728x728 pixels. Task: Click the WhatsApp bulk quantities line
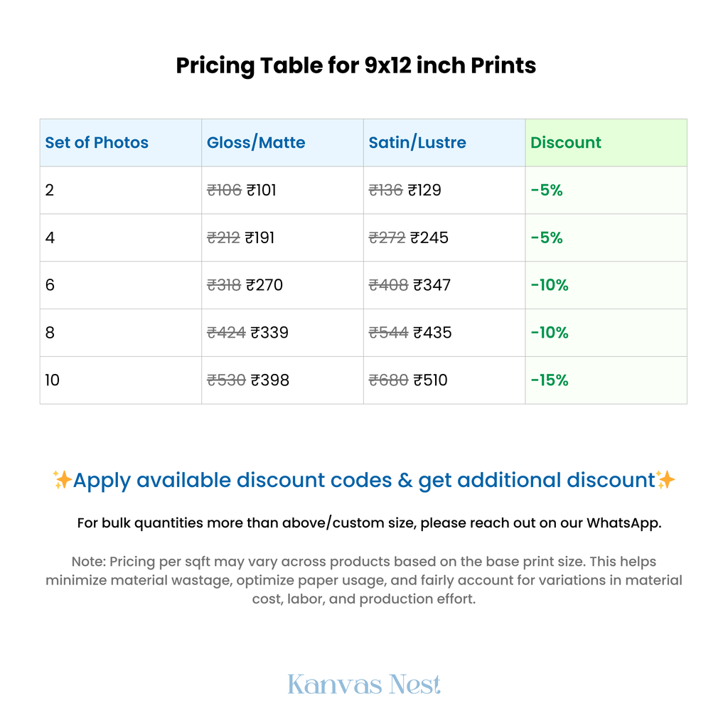pos(369,523)
